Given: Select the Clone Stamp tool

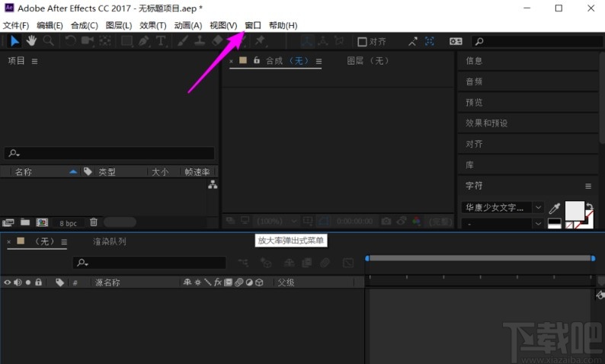Looking at the screenshot, I should pos(200,41).
